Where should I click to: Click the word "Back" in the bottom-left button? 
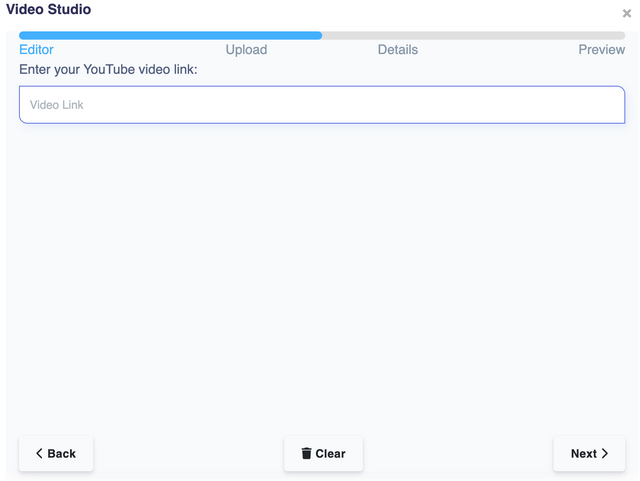[x=62, y=454]
